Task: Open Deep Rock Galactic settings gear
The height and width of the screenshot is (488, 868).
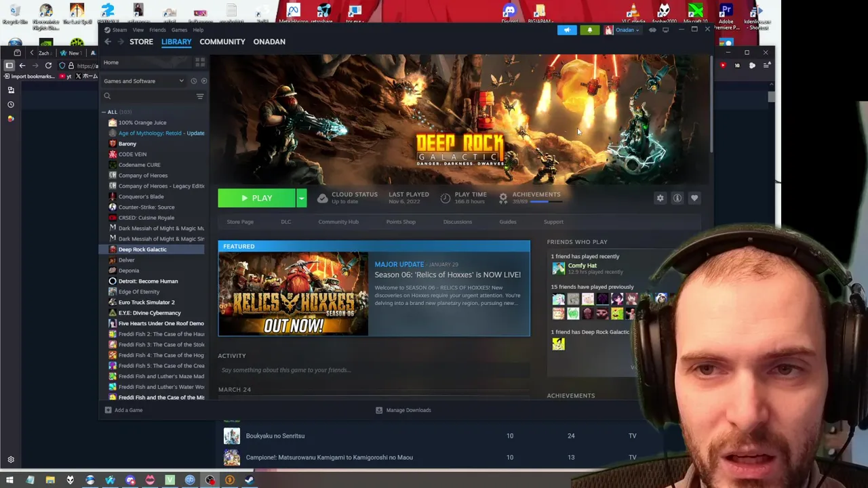Action: click(x=660, y=198)
